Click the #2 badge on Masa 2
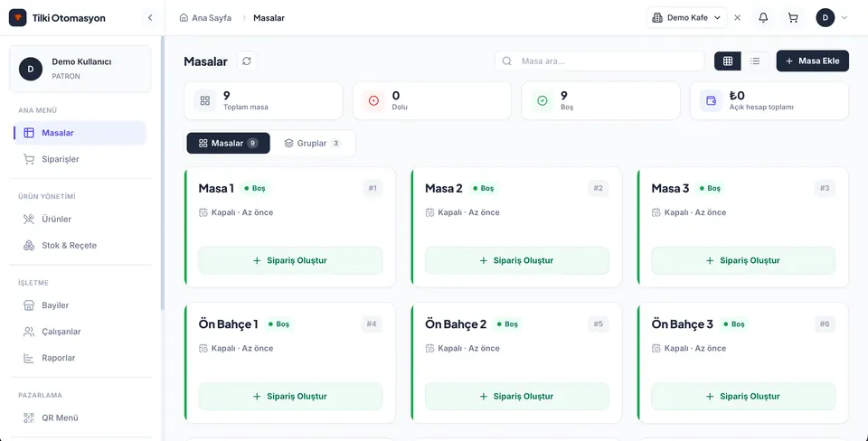Image resolution: width=868 pixels, height=441 pixels. (599, 188)
